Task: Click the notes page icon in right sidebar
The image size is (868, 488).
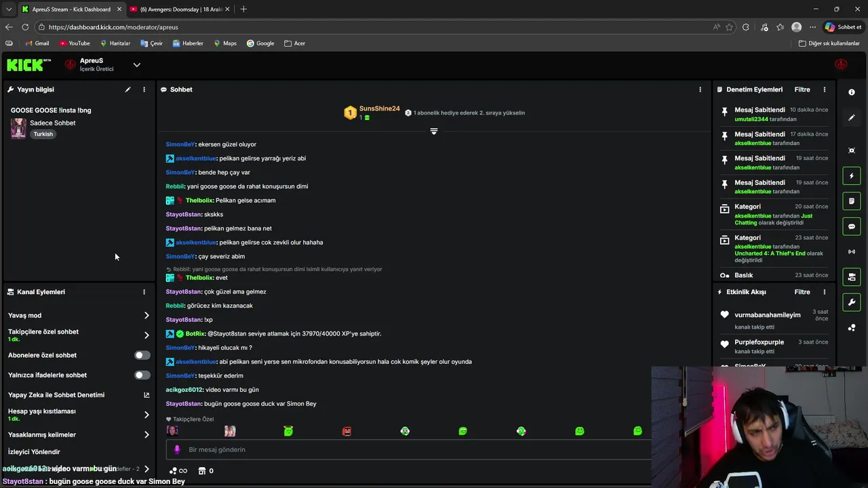Action: click(x=852, y=201)
